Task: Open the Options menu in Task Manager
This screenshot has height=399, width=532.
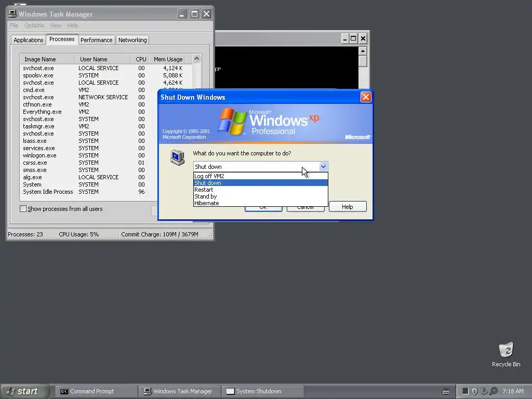Action: (x=34, y=25)
